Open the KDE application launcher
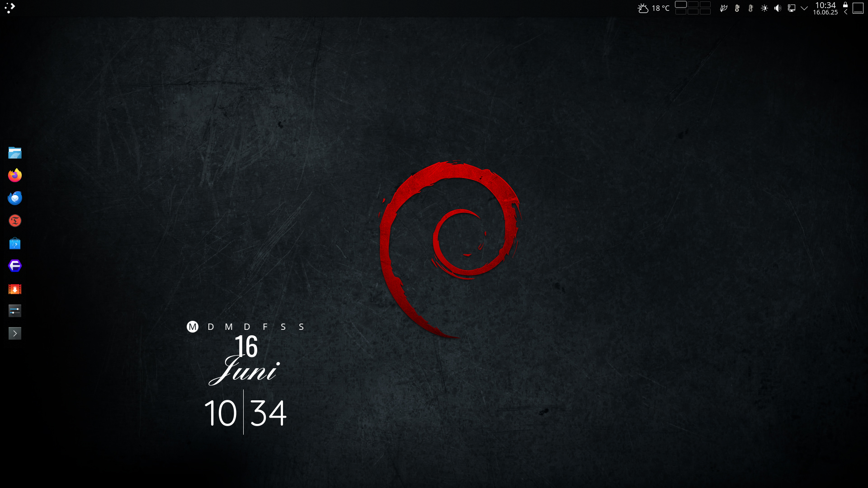Image resolution: width=868 pixels, height=488 pixels. (10, 8)
